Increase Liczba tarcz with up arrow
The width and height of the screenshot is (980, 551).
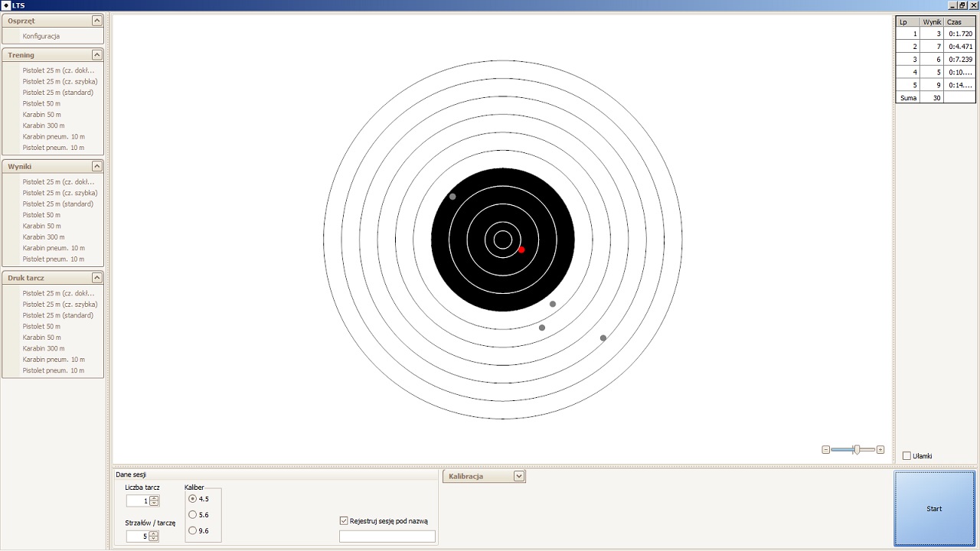point(155,498)
